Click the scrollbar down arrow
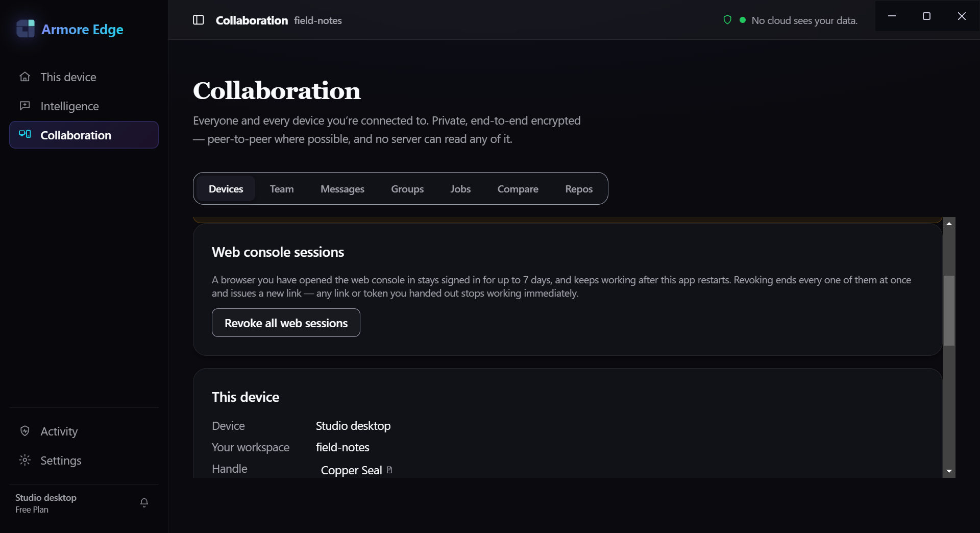980x533 pixels. tap(949, 471)
